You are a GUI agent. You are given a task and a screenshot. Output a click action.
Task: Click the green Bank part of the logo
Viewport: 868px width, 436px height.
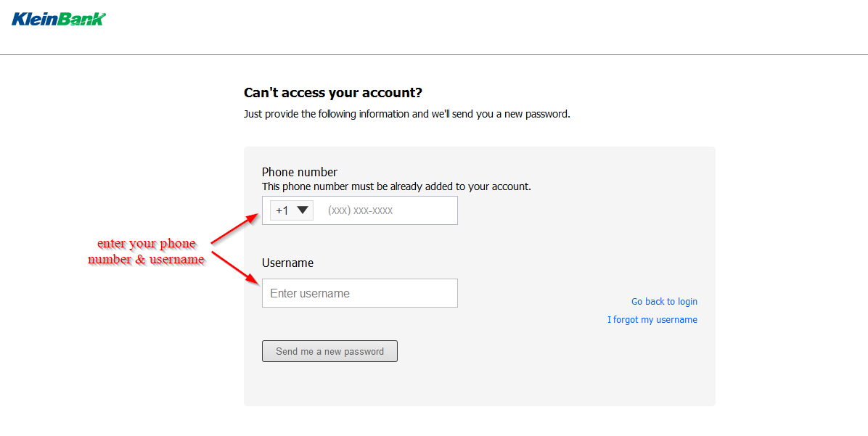[x=81, y=20]
